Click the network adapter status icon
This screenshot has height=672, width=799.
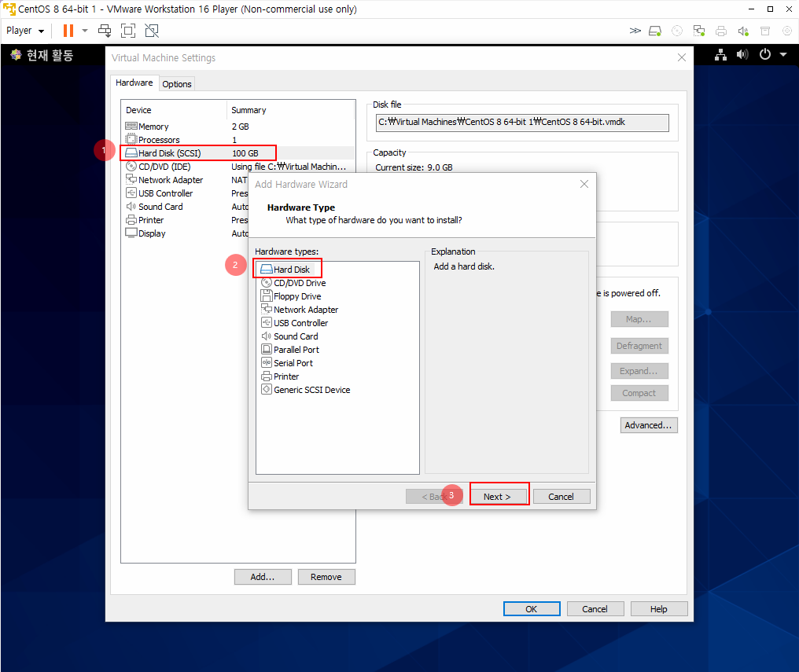pyautogui.click(x=699, y=31)
